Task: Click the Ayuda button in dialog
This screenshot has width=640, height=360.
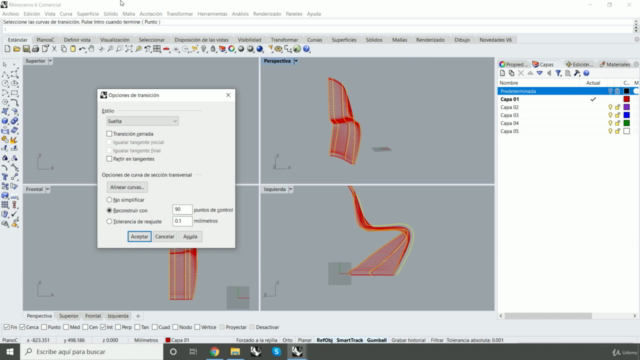Action: [190, 237]
